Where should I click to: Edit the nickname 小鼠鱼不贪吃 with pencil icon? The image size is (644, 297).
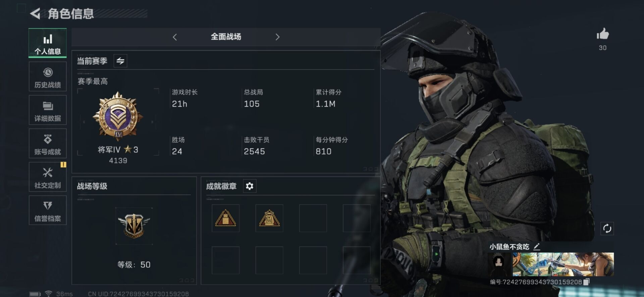click(537, 247)
